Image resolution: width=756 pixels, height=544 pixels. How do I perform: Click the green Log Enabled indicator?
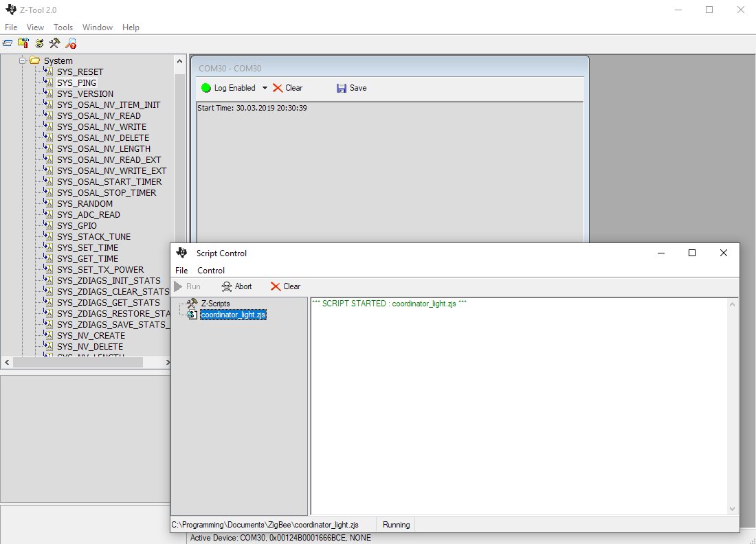[x=206, y=88]
